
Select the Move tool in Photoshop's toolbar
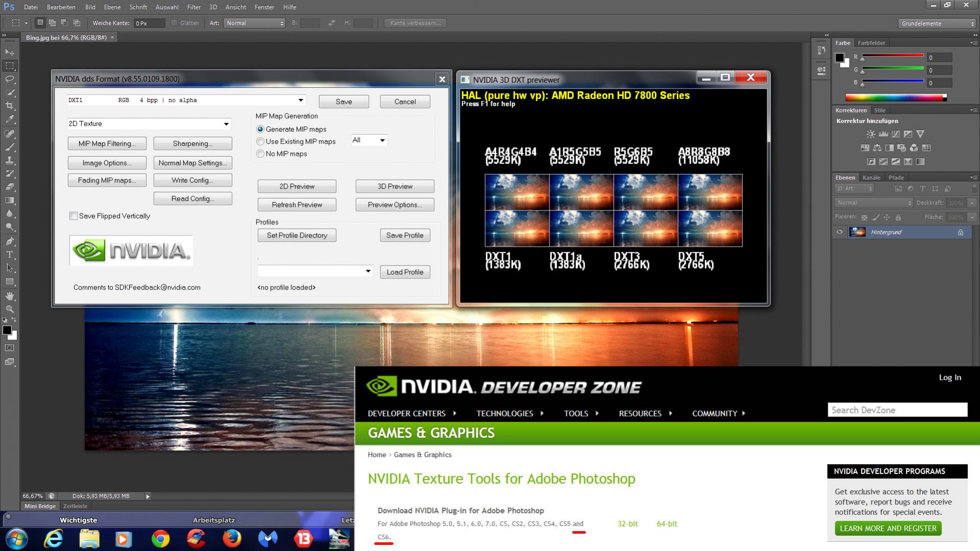(10, 52)
